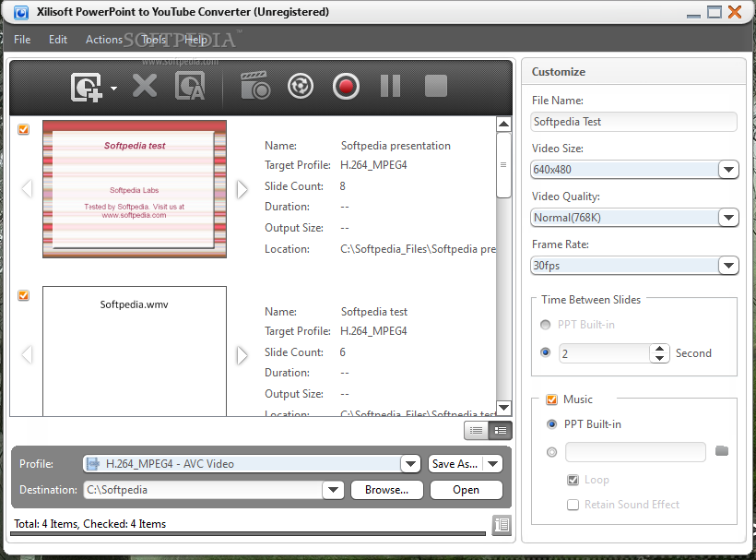Screen dimensions: 756x560
Task: Go to previous slide of Softpedia.wmv item
Action: tap(27, 354)
